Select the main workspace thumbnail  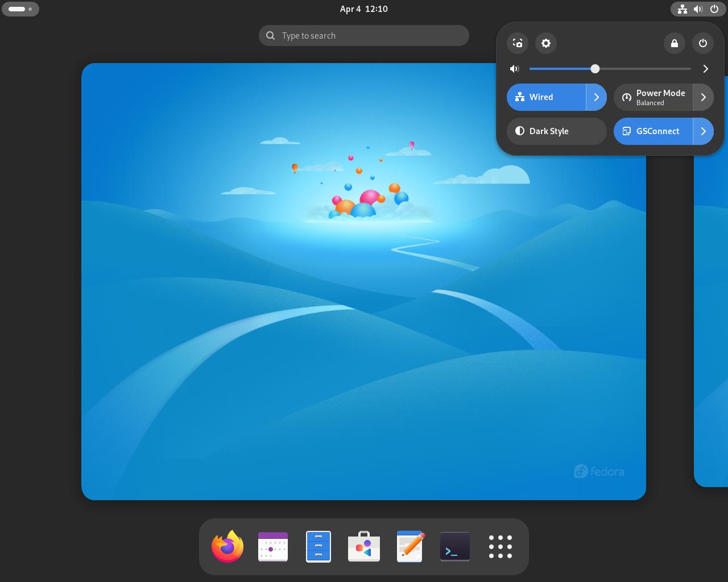point(363,281)
